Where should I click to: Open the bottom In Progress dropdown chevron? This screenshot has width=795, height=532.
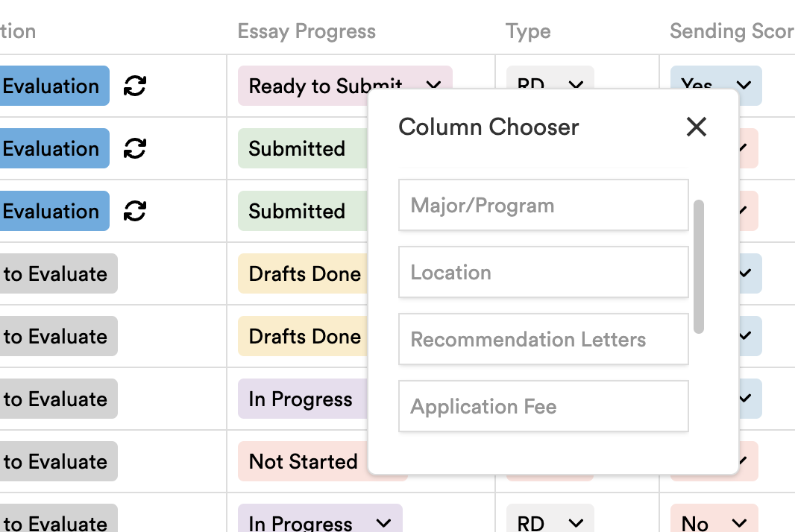click(x=384, y=522)
